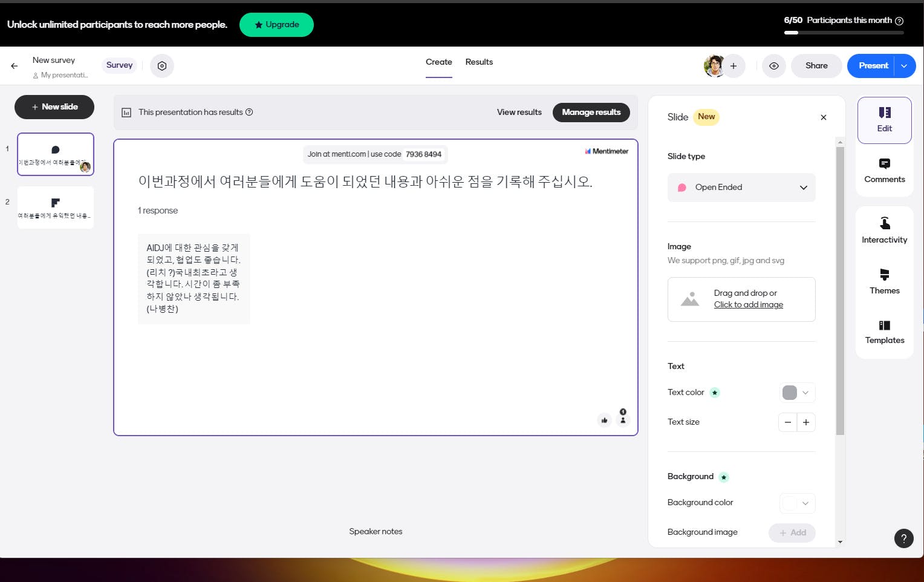Decrease text size with minus button
The width and height of the screenshot is (924, 582).
coord(787,422)
